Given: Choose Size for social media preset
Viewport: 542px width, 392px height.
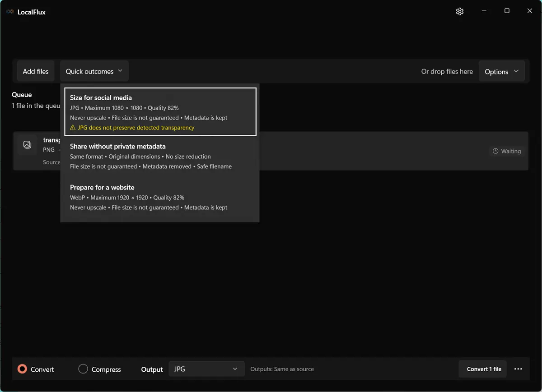Looking at the screenshot, I should [x=160, y=112].
